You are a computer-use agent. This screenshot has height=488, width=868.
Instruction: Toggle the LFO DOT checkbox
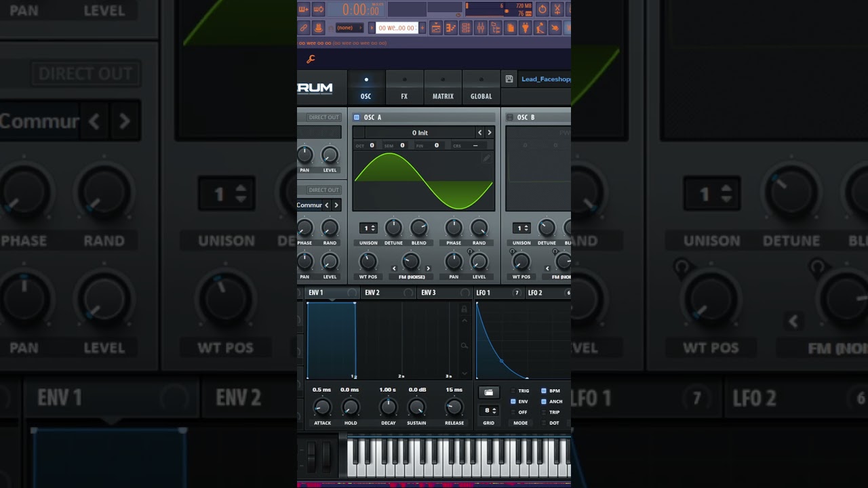543,423
